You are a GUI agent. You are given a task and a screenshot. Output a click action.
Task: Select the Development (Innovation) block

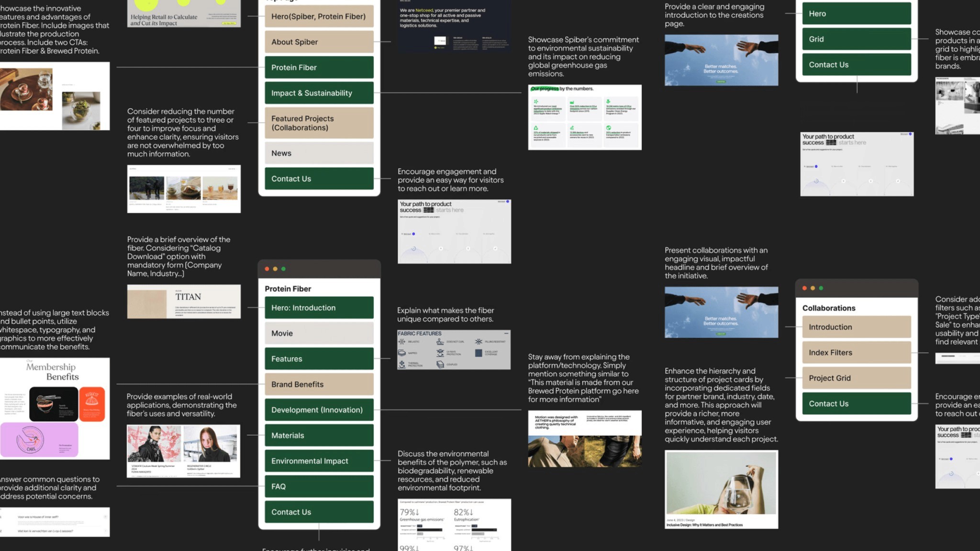point(319,410)
